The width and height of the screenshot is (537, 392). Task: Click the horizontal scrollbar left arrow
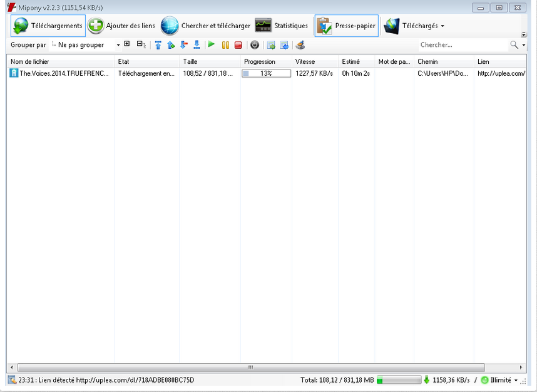point(12,368)
